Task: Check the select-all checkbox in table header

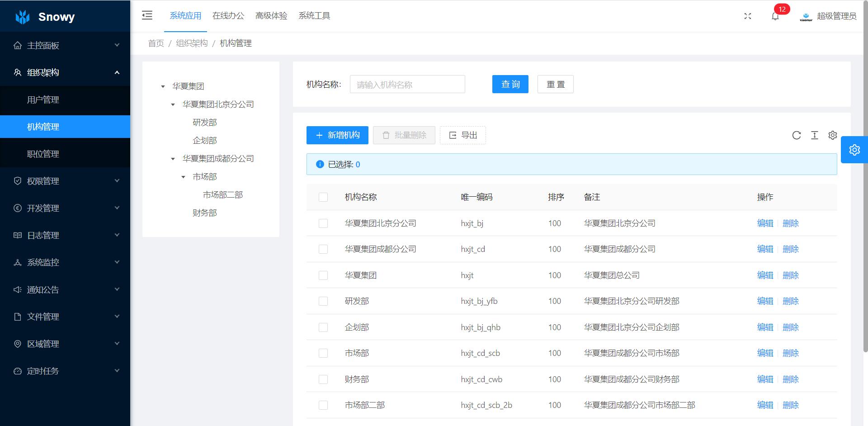Action: point(323,197)
